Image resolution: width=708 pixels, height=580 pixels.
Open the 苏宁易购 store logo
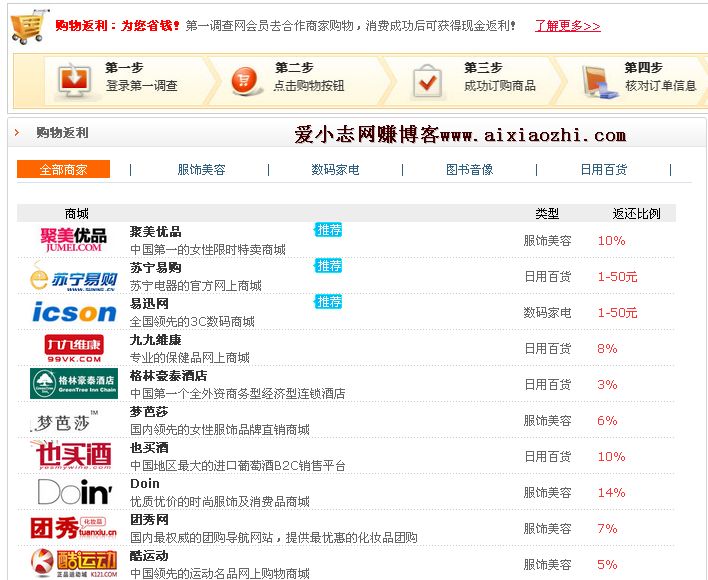(74, 277)
